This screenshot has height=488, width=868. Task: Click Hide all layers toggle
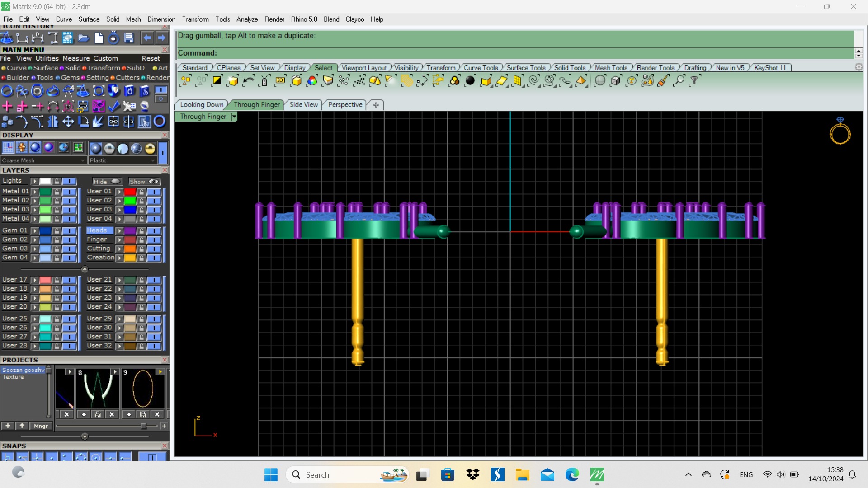click(107, 182)
